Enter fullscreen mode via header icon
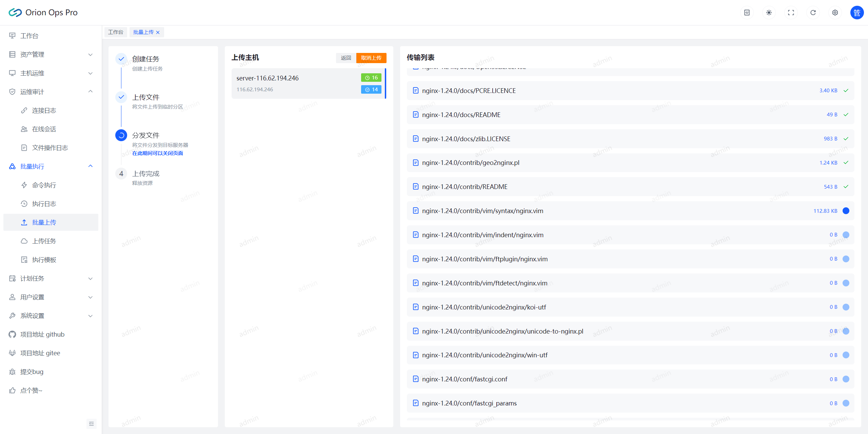868x434 pixels. click(x=791, y=13)
